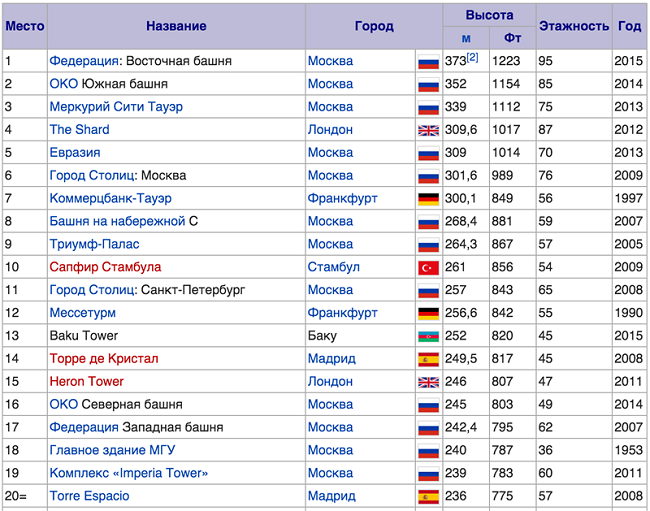This screenshot has width=650, height=511.
Task: Open the ОКО link in the Южная башня row
Action: click(64, 84)
